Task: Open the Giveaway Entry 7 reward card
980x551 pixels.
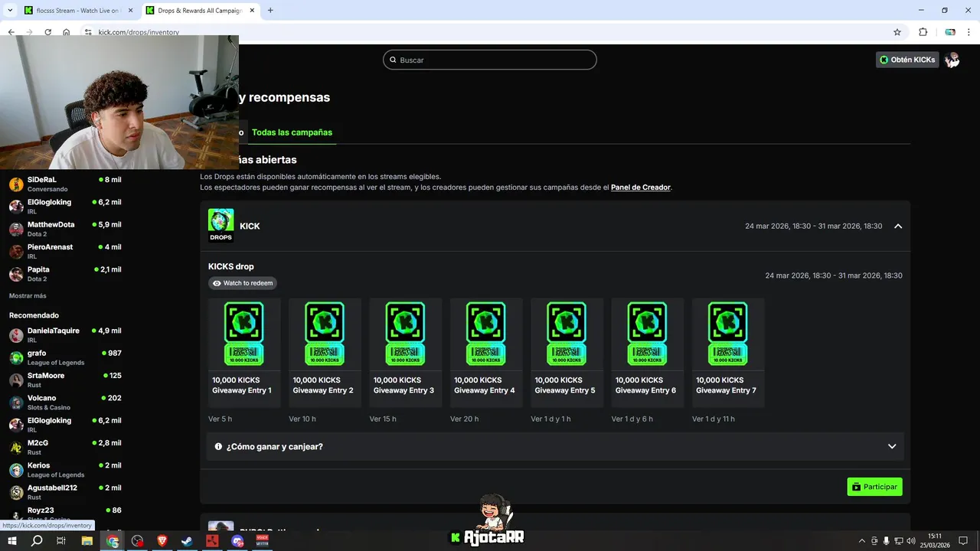Action: point(728,352)
